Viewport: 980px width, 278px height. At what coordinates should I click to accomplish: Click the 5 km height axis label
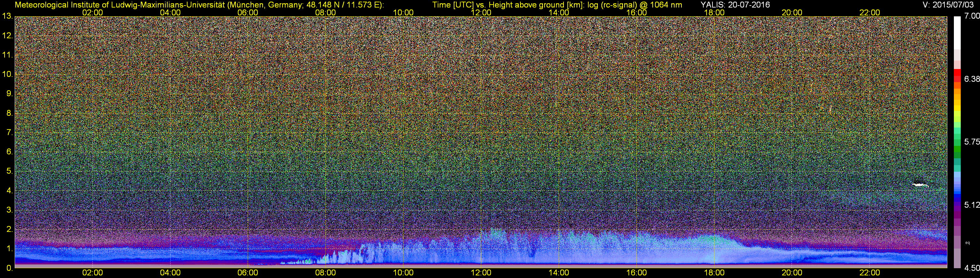9,171
